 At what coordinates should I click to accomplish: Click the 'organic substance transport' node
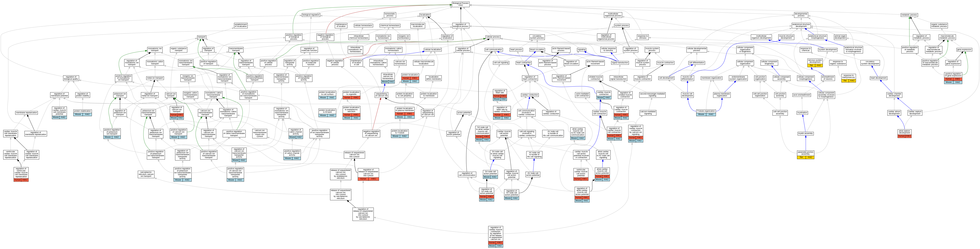178,49
